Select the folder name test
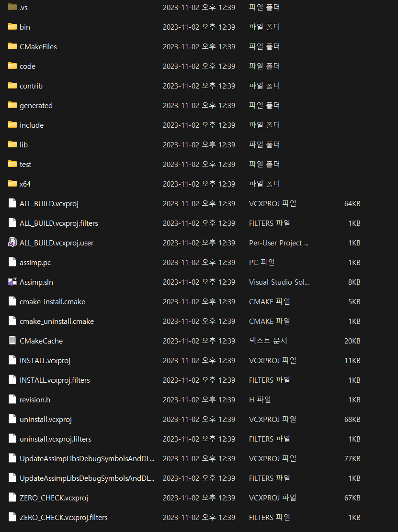This screenshot has height=532, width=398. 25,165
